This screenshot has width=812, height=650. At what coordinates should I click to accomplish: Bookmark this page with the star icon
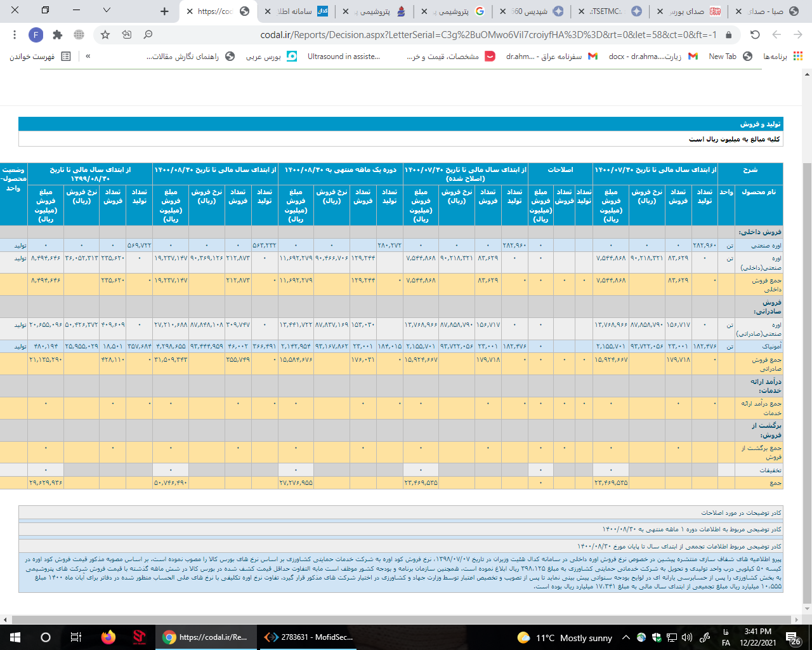pos(105,35)
